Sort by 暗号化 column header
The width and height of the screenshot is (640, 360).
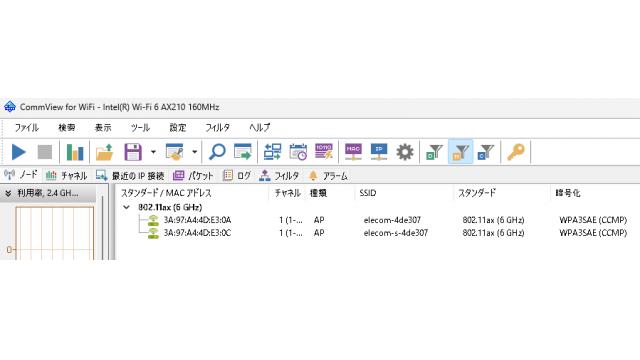coord(568,193)
